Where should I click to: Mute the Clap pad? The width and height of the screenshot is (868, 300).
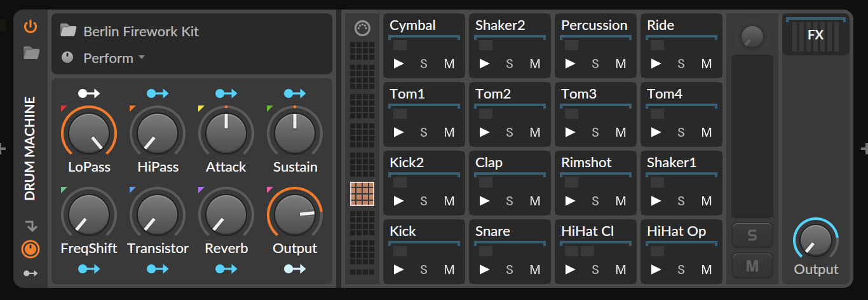535,201
